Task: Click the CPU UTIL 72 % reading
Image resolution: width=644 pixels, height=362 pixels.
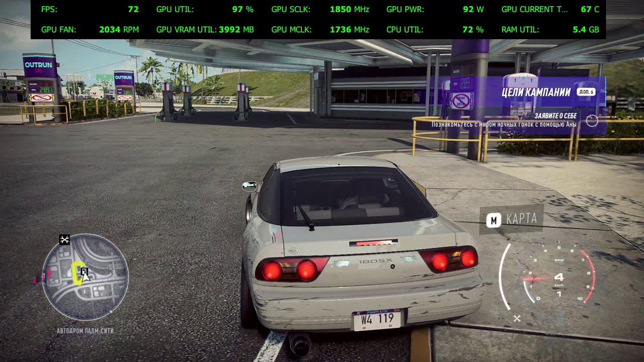Action: pyautogui.click(x=473, y=30)
